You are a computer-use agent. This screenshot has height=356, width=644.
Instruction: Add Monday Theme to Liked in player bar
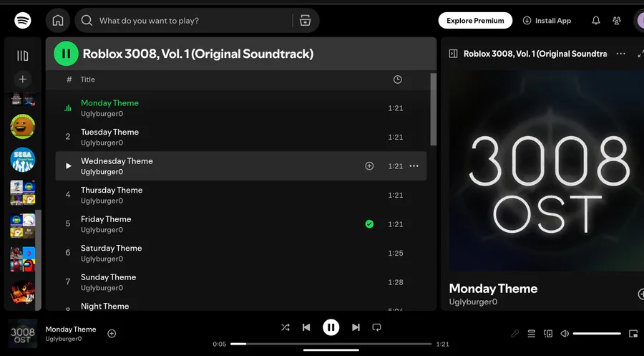112,333
